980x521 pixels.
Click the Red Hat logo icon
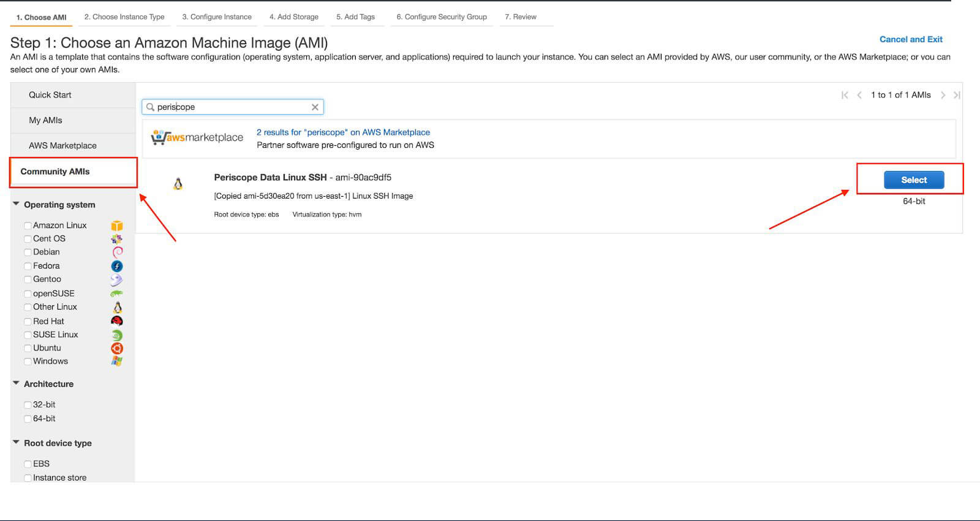tap(117, 321)
